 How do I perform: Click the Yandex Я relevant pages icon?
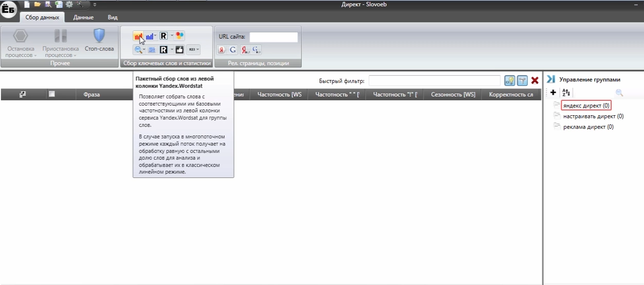(x=222, y=50)
